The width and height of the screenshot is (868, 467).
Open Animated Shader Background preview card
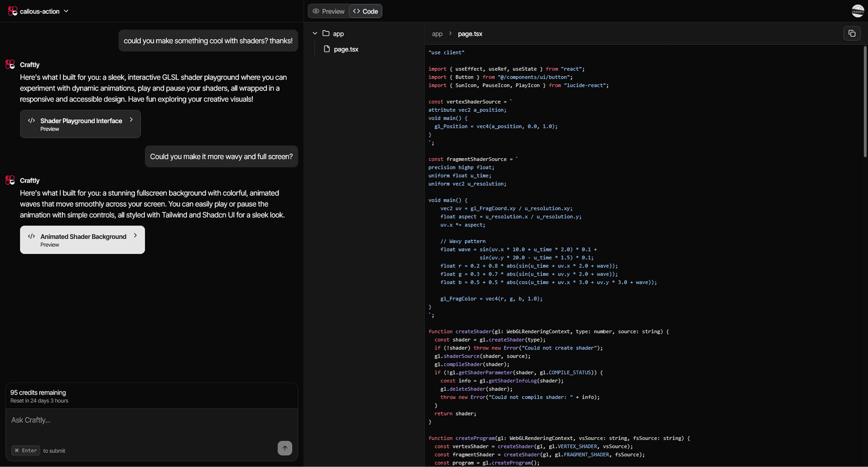tap(82, 240)
